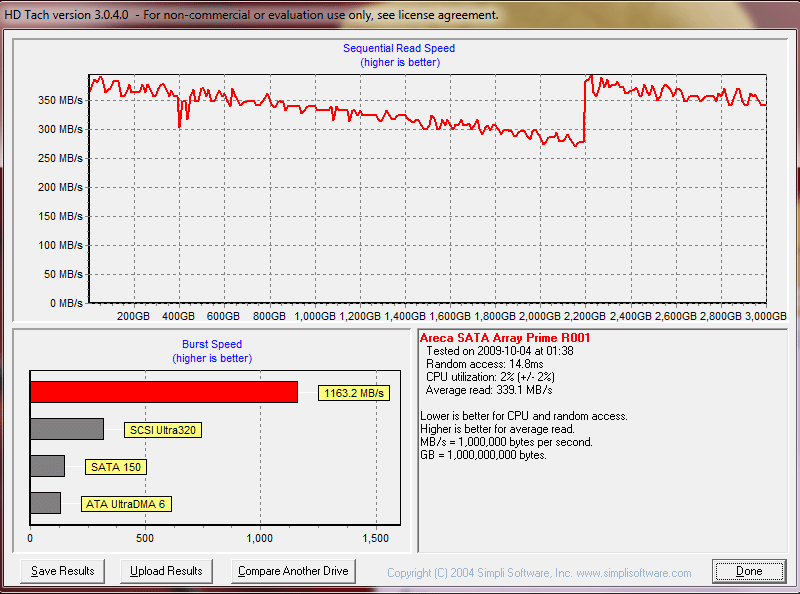800x594 pixels.
Task: Upload the benchmark results
Action: [x=166, y=571]
